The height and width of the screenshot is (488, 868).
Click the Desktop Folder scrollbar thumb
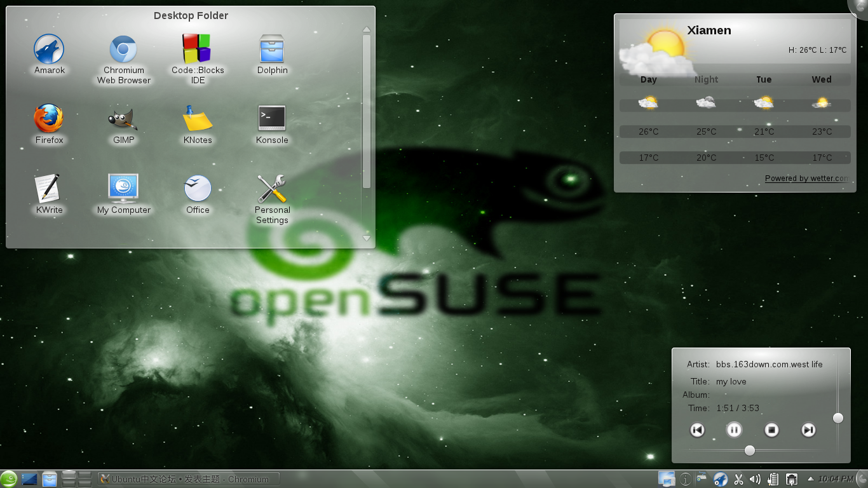pos(367,111)
